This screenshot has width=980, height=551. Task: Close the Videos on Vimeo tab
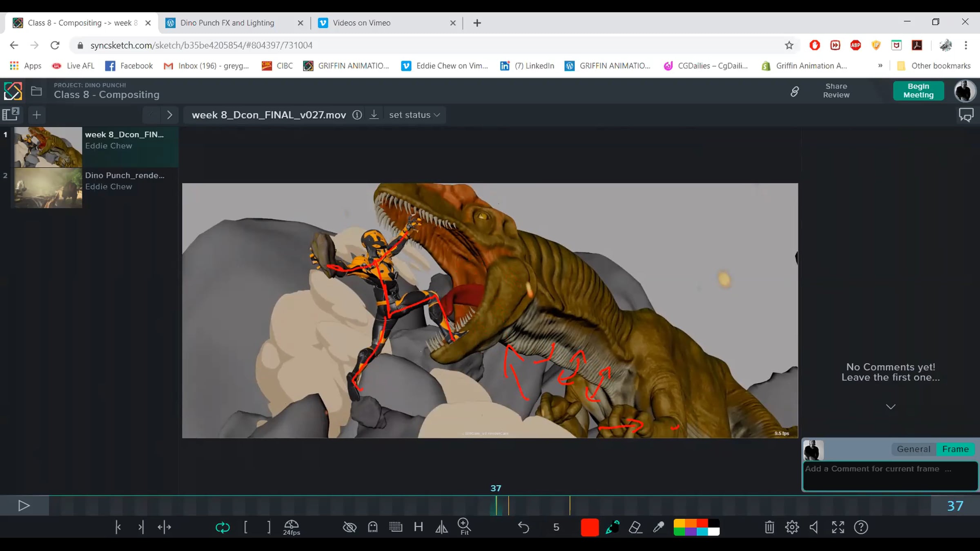(x=453, y=23)
